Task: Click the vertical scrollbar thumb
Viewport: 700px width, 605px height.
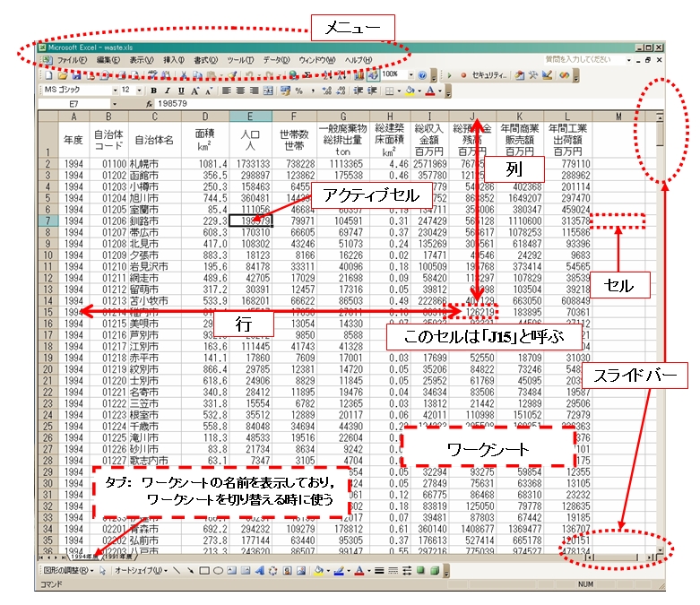Action: (x=660, y=134)
